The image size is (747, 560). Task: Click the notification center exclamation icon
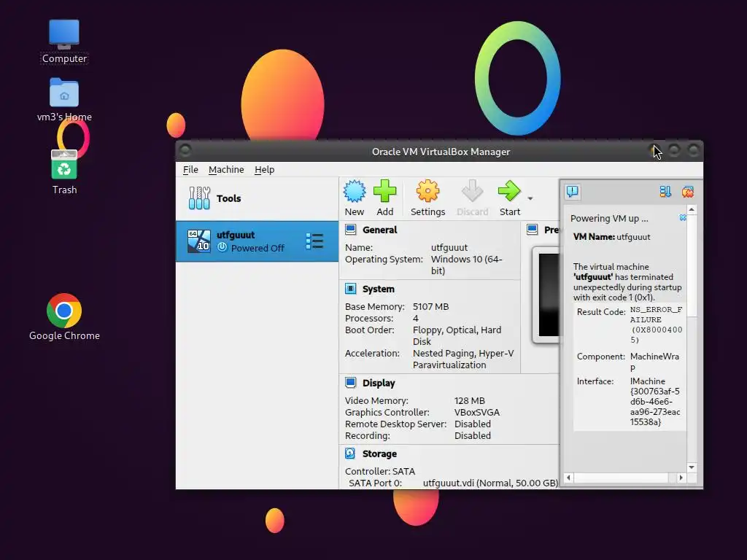pos(572,192)
